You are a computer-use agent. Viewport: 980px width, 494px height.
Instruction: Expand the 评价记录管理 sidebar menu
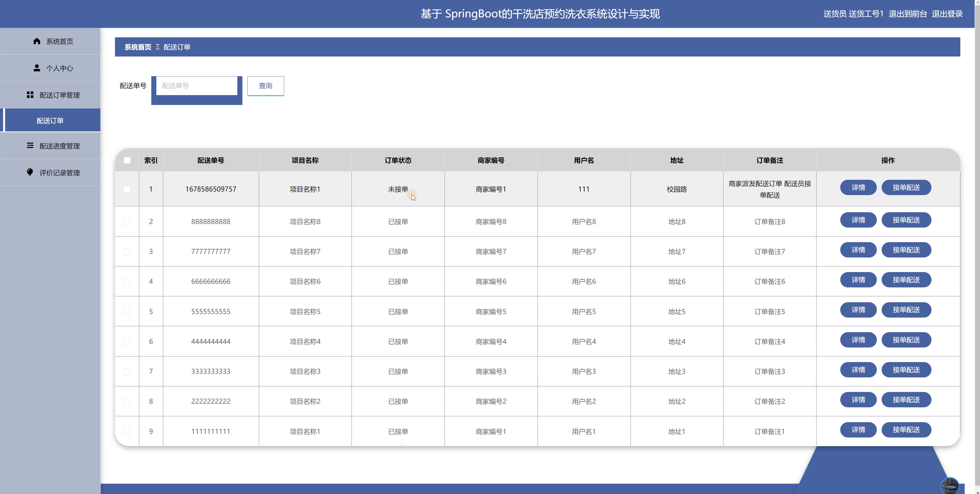tap(50, 173)
